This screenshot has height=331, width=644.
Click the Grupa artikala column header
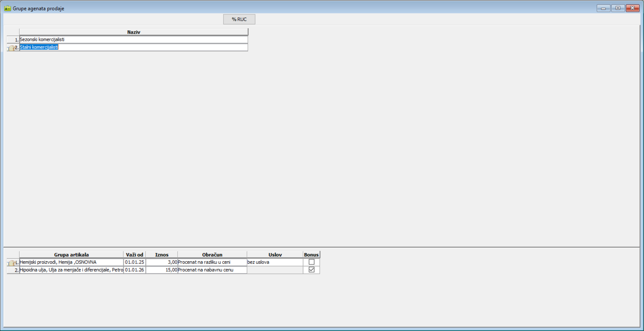point(71,255)
